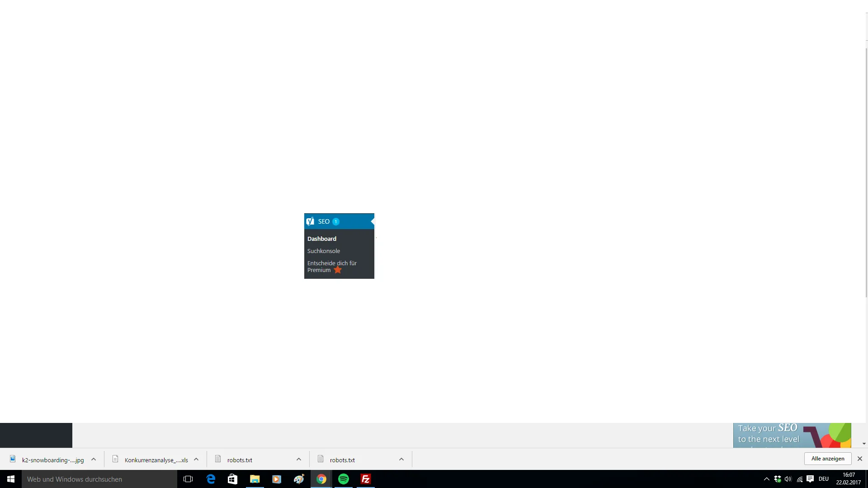Open File Explorer from the taskbar
868x488 pixels.
(255, 479)
